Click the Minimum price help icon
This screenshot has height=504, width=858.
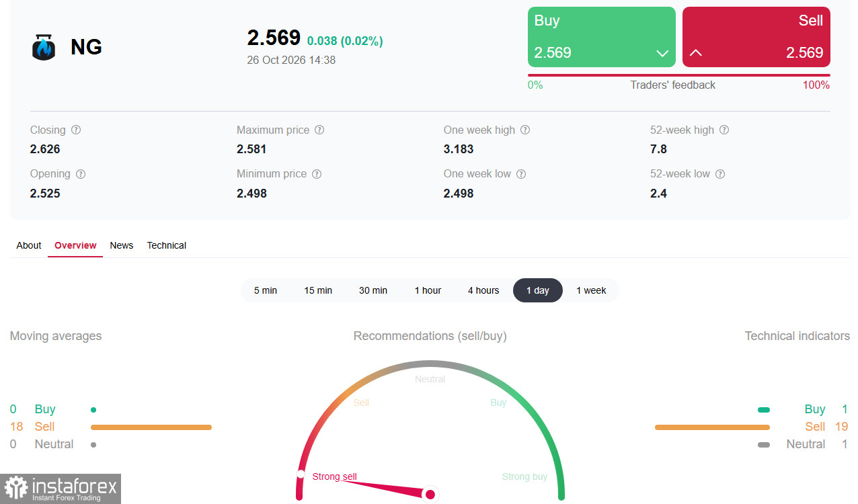[317, 174]
